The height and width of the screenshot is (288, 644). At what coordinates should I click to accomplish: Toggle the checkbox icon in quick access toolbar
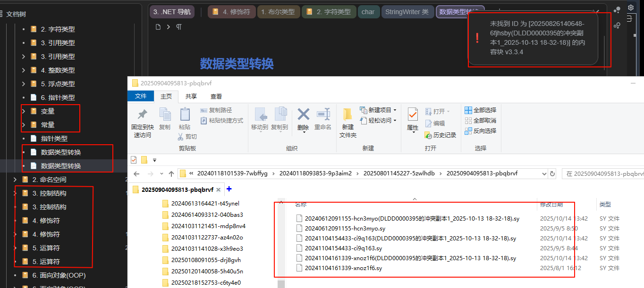coord(134,159)
